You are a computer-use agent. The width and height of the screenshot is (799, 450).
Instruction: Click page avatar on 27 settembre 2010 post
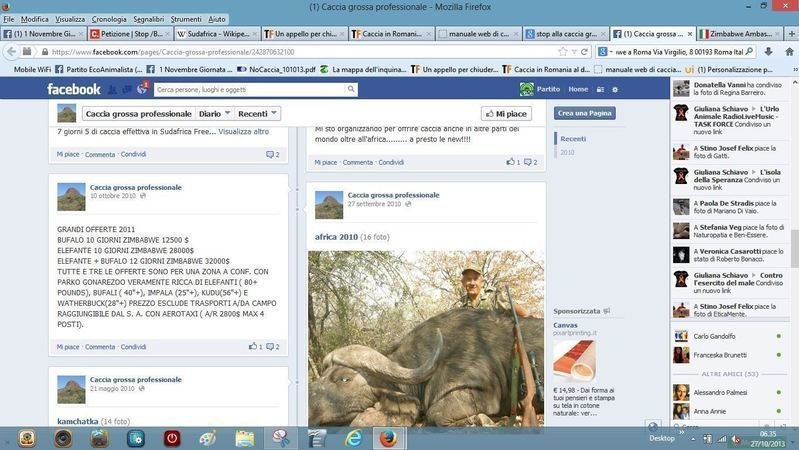(328, 204)
